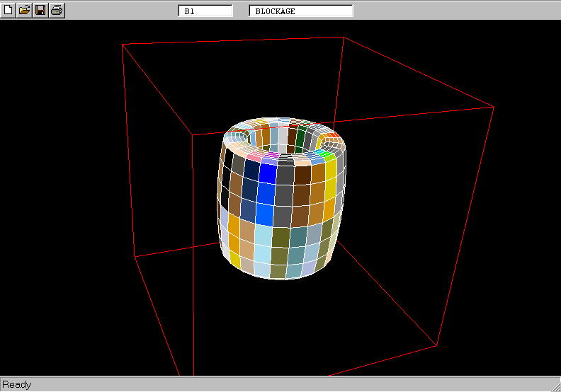
Task: Click the dark brown face below the rim
Action: click(302, 174)
